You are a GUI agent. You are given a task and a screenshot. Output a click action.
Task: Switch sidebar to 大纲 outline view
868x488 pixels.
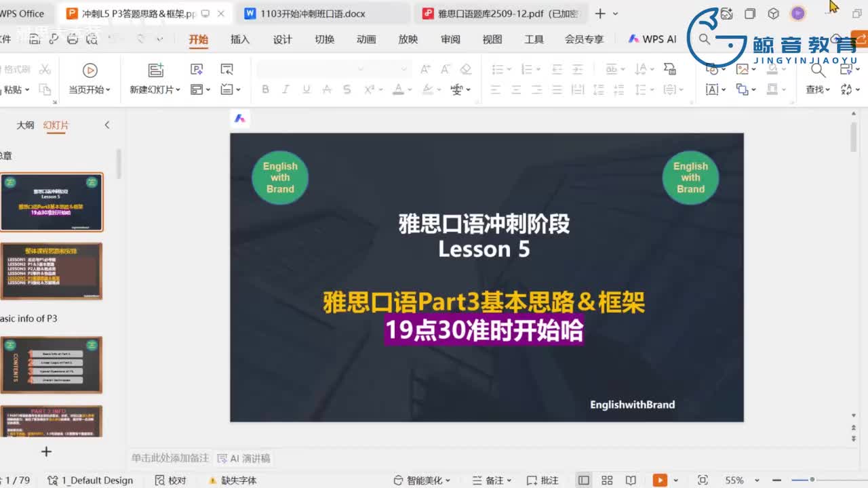pos(25,125)
